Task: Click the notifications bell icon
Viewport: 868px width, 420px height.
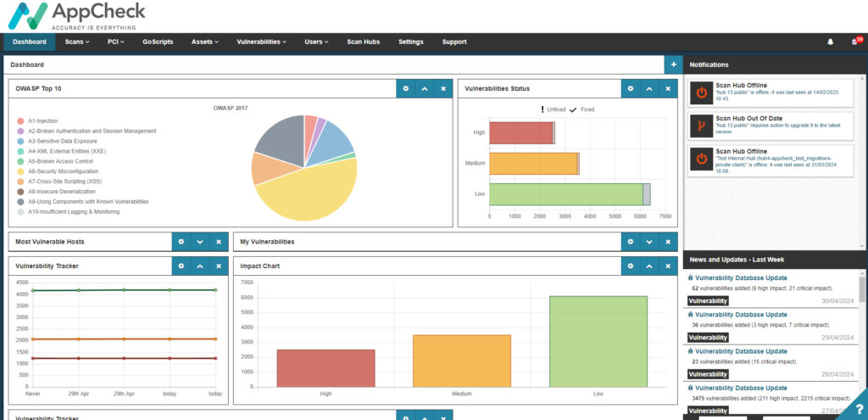Action: (x=830, y=42)
